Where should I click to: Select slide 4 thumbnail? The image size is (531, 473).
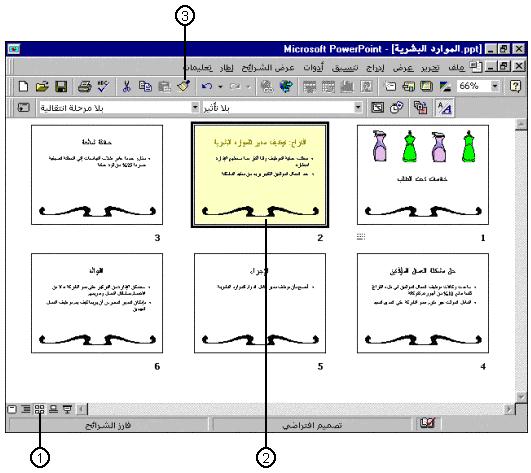(423, 303)
